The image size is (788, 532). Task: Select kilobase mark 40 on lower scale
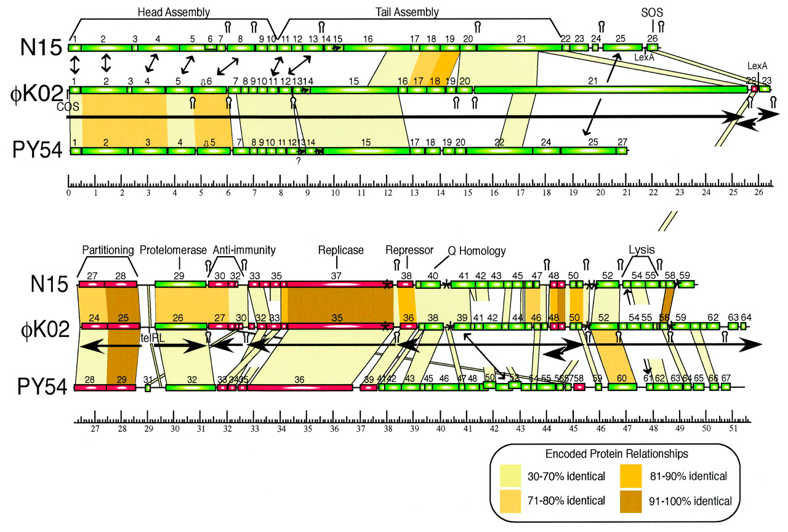pyautogui.click(x=441, y=430)
